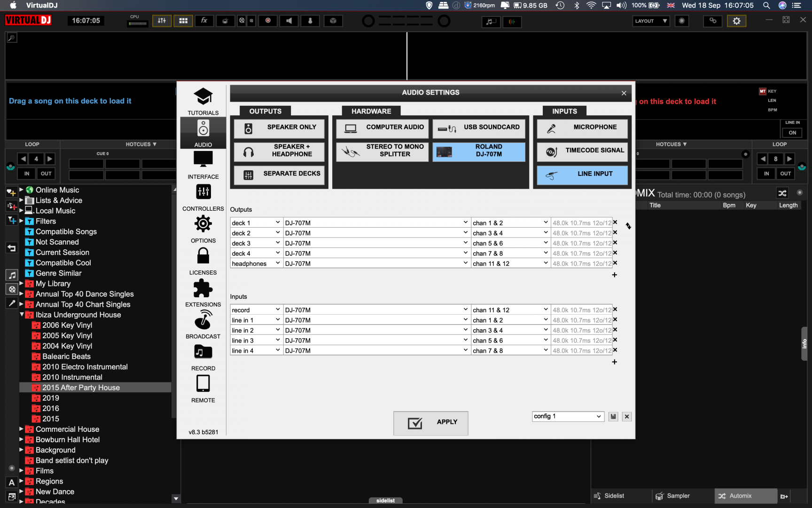Open the left deck HOTCUES dropdown
Viewport: 812px width, 508px height.
pyautogui.click(x=141, y=144)
